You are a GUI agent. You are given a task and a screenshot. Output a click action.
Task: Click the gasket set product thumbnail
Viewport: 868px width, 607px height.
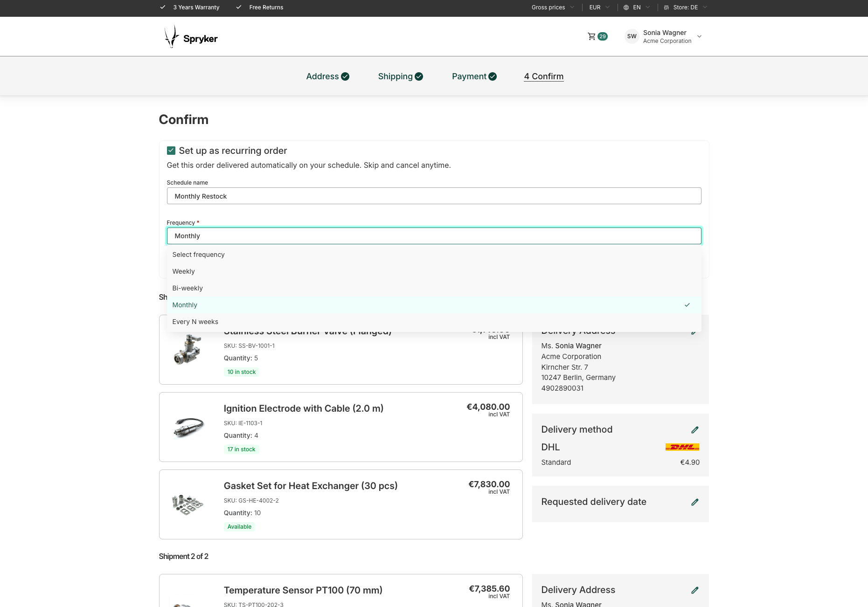[x=187, y=504]
